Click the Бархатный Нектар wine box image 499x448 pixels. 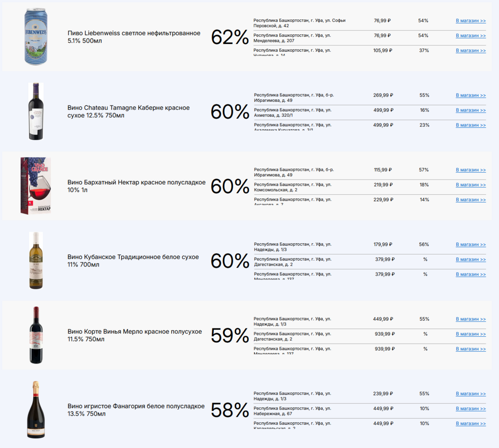[36, 186]
